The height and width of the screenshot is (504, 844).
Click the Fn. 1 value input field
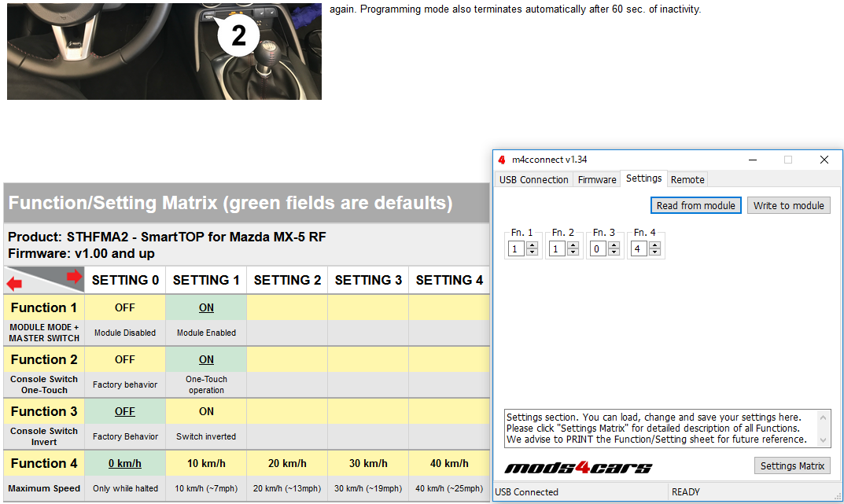pos(517,248)
